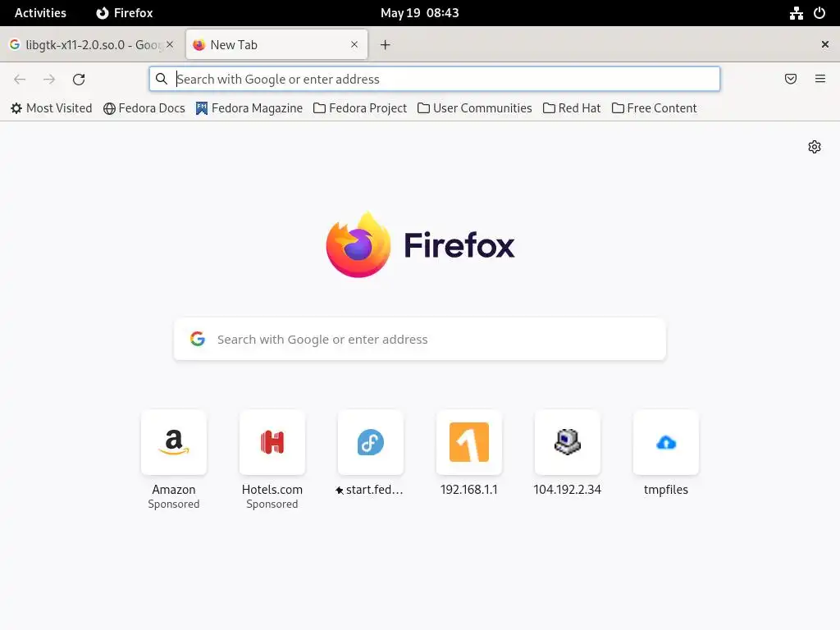
Task: Click the Back navigation arrow
Action: click(20, 80)
